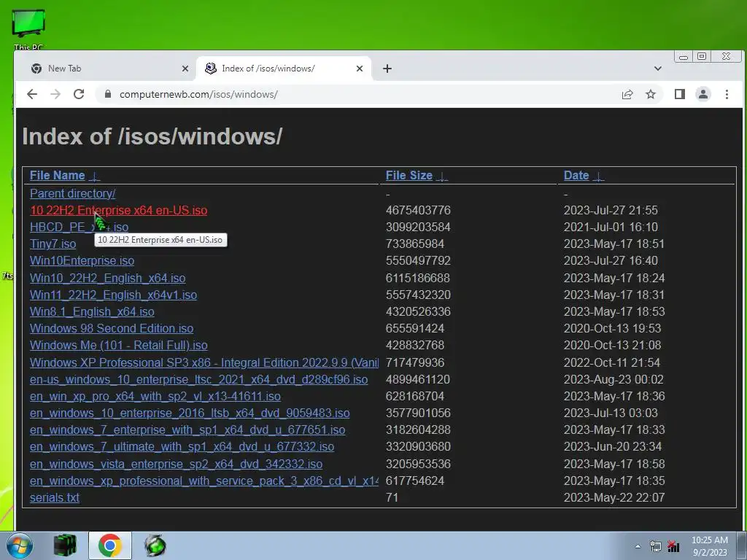
Task: Share this page using the share icon
Action: [x=627, y=94]
